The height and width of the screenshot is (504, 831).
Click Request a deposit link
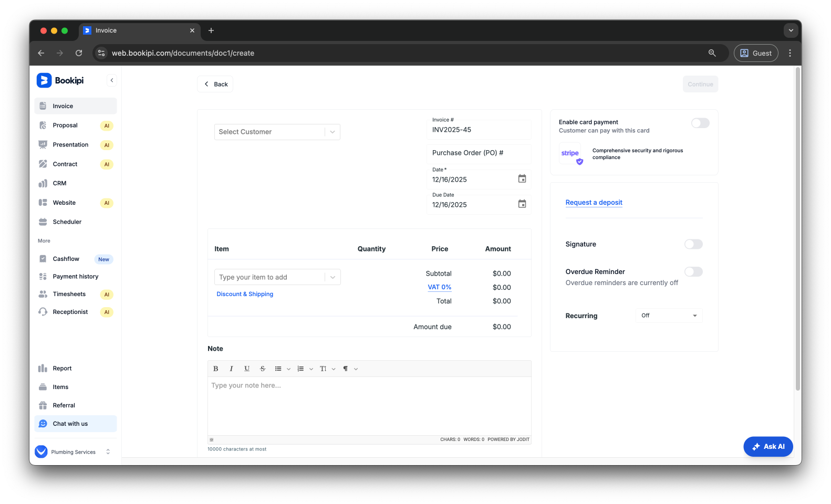click(594, 203)
